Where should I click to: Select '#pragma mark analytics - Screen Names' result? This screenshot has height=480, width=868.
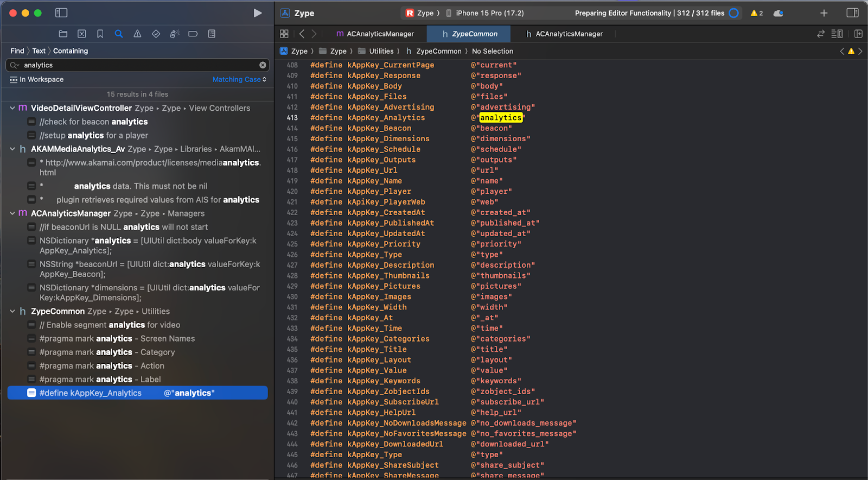pos(137,338)
